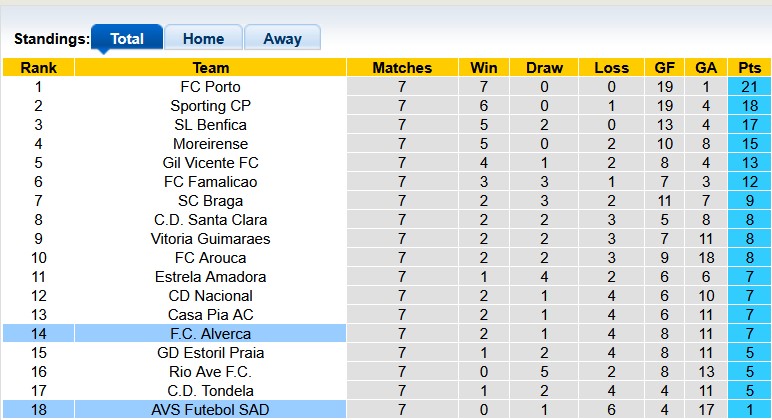Image resolution: width=772 pixels, height=420 pixels.
Task: Open SC Braga team link
Action: pos(210,201)
